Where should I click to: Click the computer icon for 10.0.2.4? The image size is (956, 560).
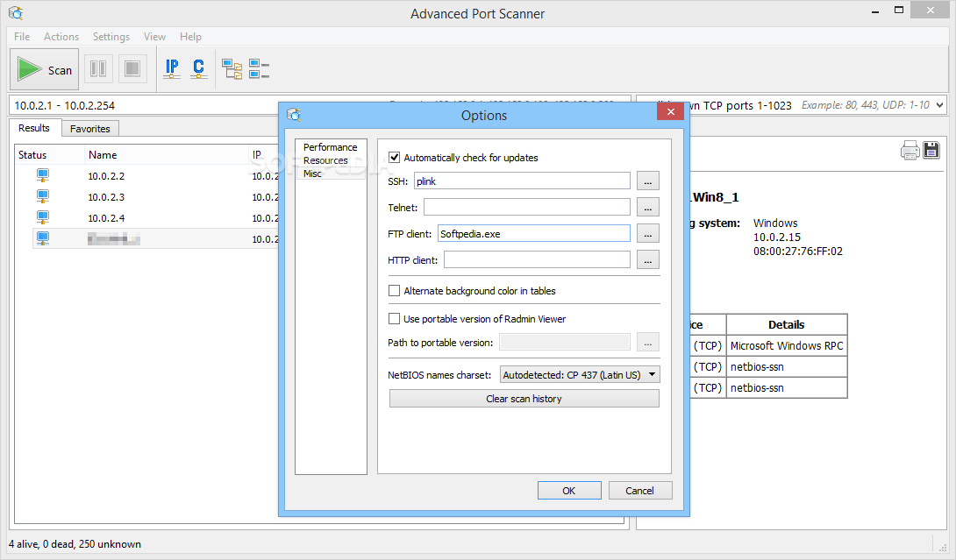(x=43, y=217)
